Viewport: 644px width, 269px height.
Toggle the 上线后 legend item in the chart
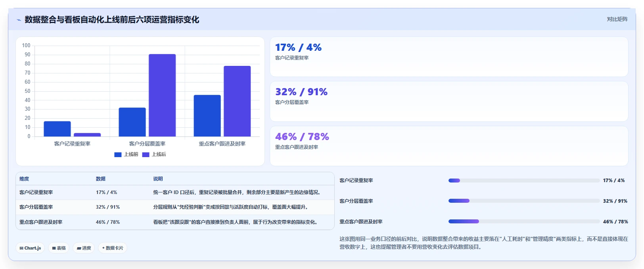(154, 154)
